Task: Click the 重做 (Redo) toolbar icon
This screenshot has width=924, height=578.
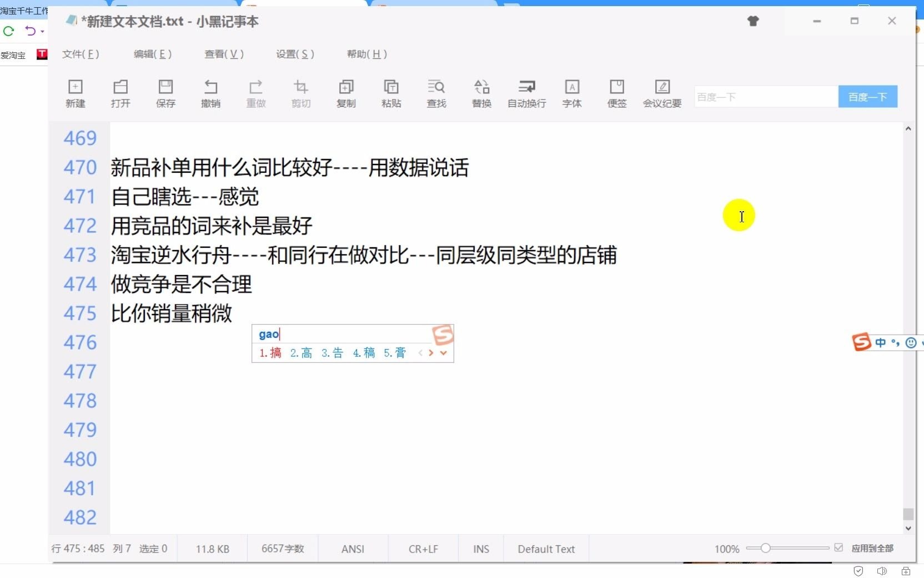Action: tap(256, 93)
